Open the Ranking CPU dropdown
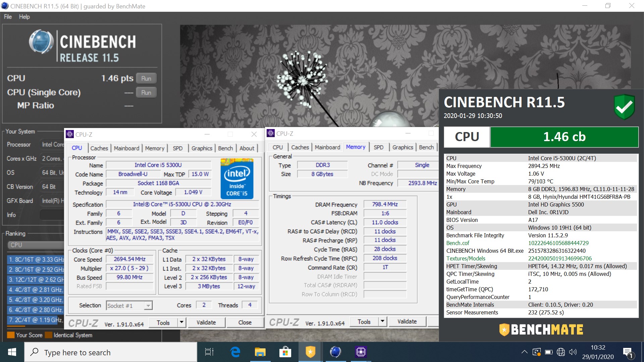 (36, 245)
